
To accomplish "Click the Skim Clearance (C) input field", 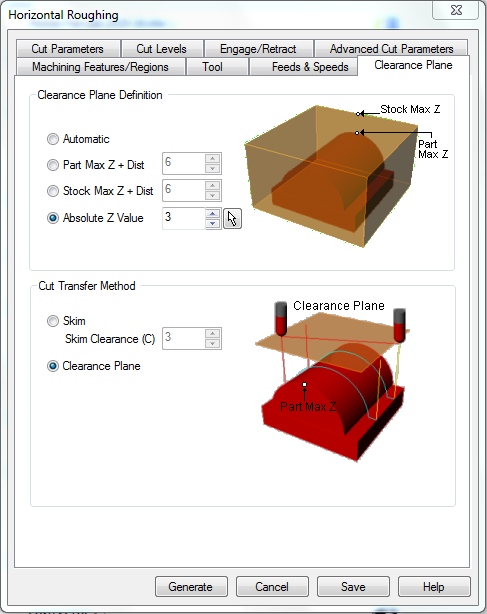I will tap(184, 339).
